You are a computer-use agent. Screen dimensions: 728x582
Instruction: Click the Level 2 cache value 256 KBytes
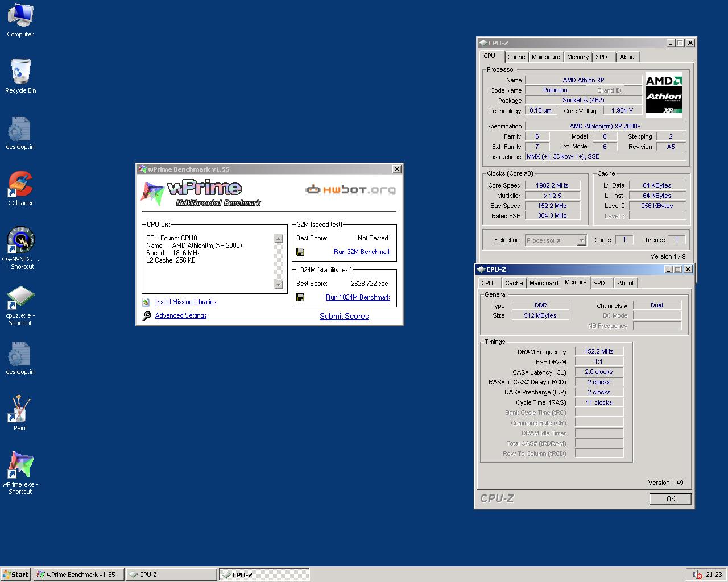pyautogui.click(x=657, y=206)
